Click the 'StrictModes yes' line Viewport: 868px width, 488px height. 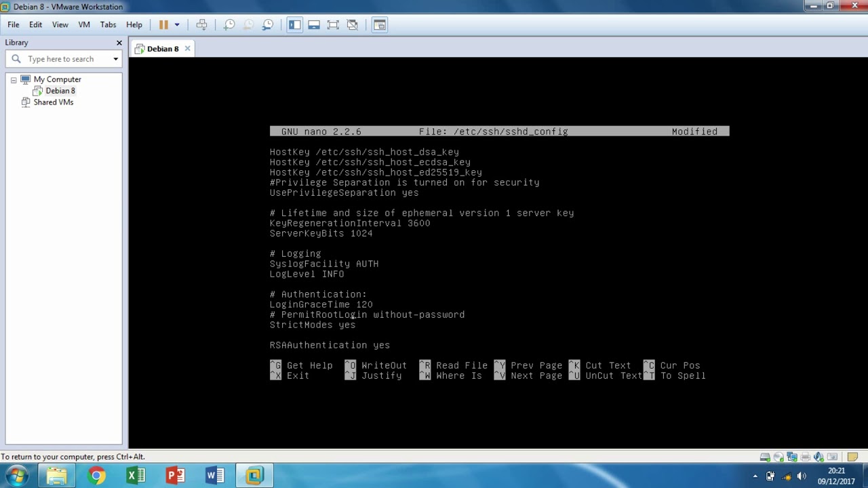tap(313, 325)
